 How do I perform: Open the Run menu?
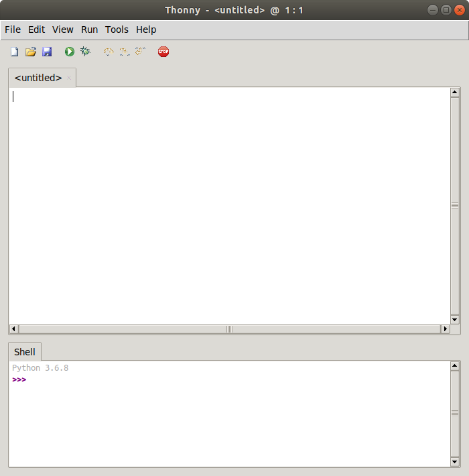pos(90,29)
